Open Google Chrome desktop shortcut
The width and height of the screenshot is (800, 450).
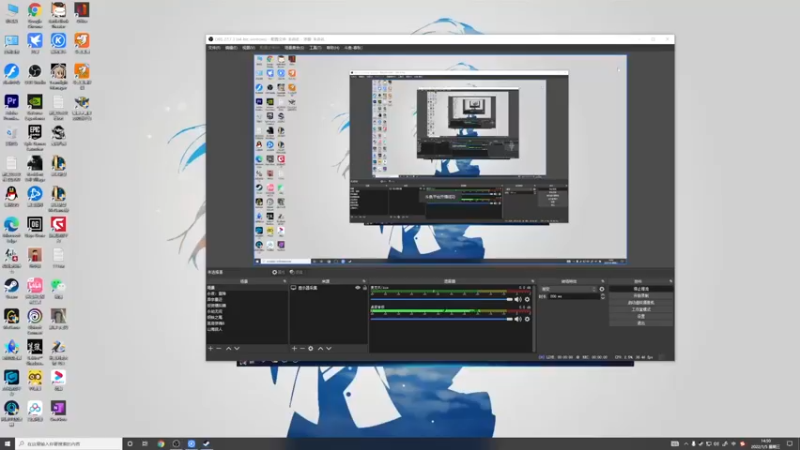[35, 15]
